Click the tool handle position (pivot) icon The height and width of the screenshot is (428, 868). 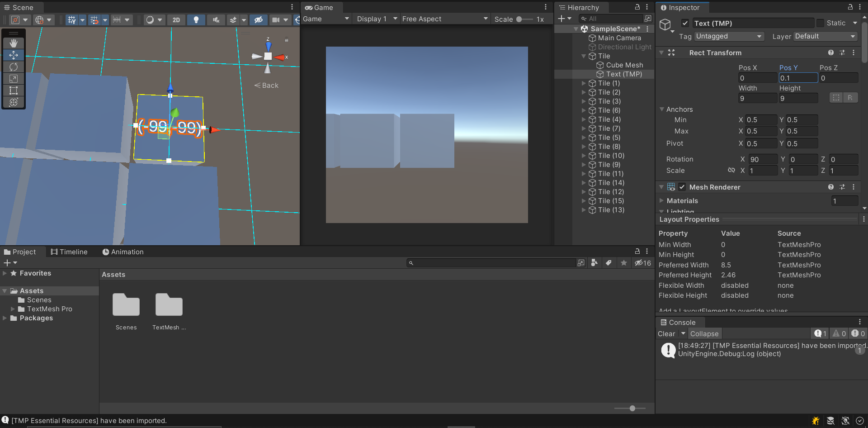(15, 20)
